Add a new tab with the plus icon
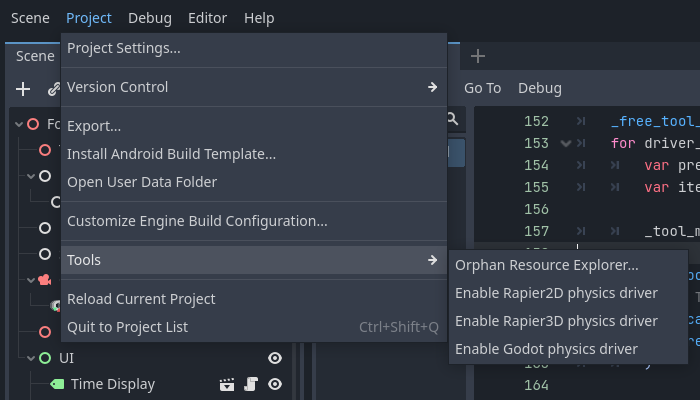Image resolution: width=700 pixels, height=400 pixels. [x=478, y=56]
